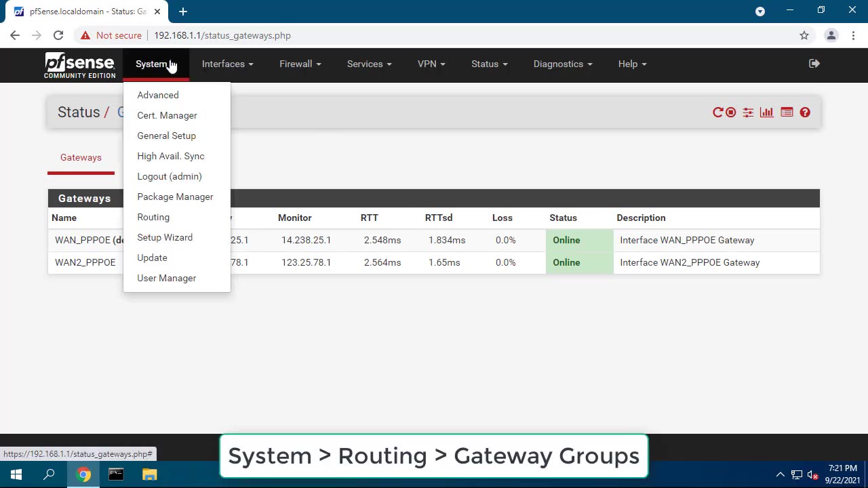Screen dimensions: 868x488
Task: Expand the Status menu
Action: pos(489,64)
